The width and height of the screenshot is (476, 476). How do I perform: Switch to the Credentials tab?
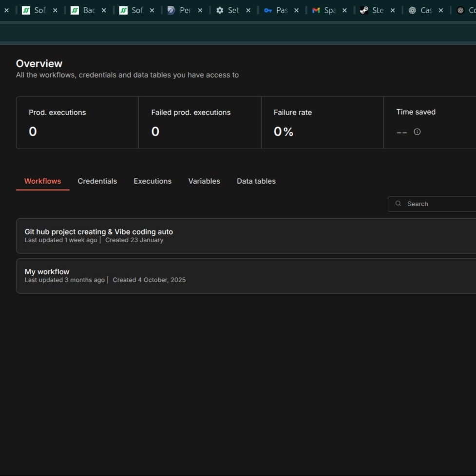coord(97,181)
